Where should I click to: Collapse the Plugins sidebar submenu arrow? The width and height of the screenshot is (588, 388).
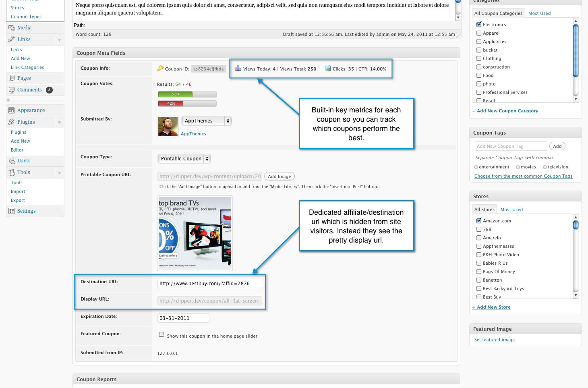click(59, 122)
